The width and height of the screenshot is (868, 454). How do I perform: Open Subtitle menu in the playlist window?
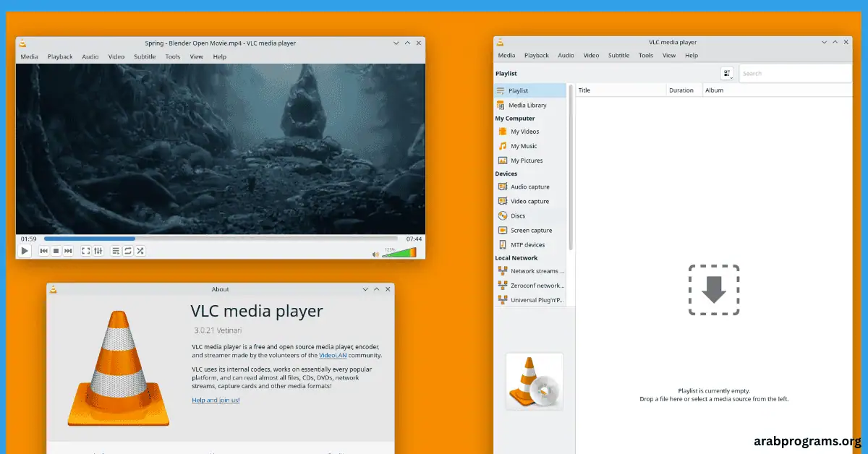[619, 55]
